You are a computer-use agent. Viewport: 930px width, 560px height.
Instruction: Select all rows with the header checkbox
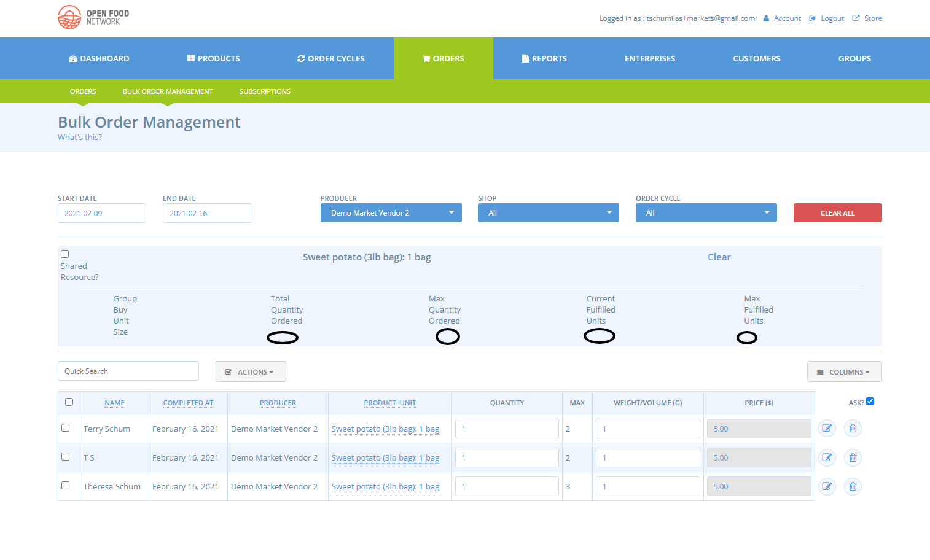pos(69,402)
